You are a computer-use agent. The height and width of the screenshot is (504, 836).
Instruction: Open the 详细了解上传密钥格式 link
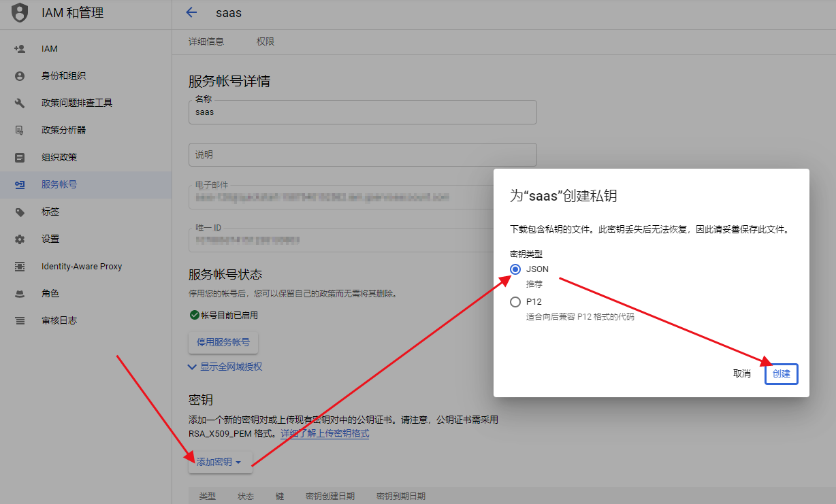click(325, 433)
